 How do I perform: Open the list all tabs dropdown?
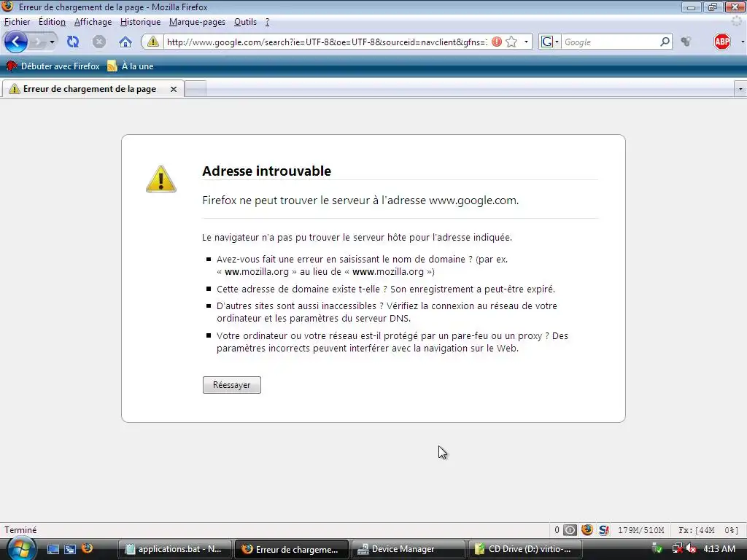[x=740, y=89]
